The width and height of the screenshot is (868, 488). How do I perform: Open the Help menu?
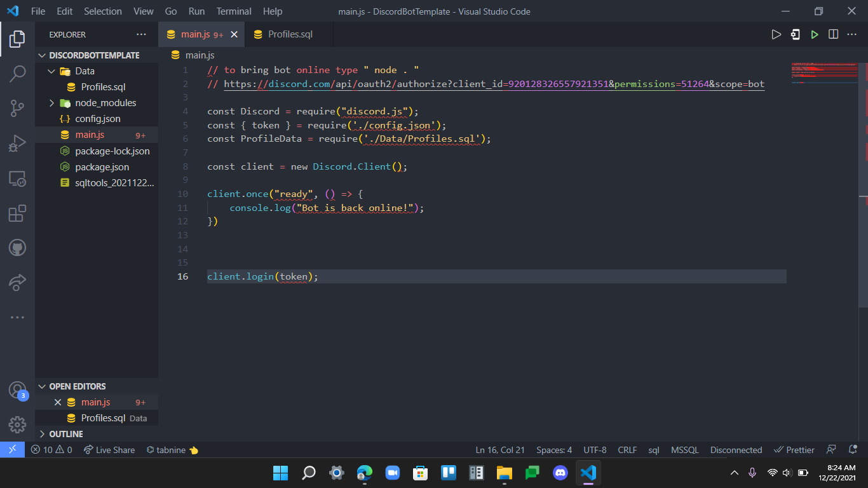(x=273, y=11)
